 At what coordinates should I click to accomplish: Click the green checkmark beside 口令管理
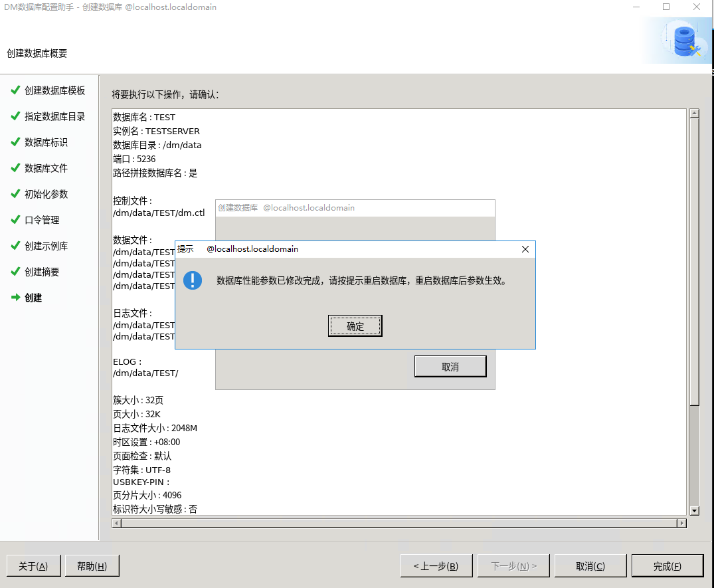point(15,220)
